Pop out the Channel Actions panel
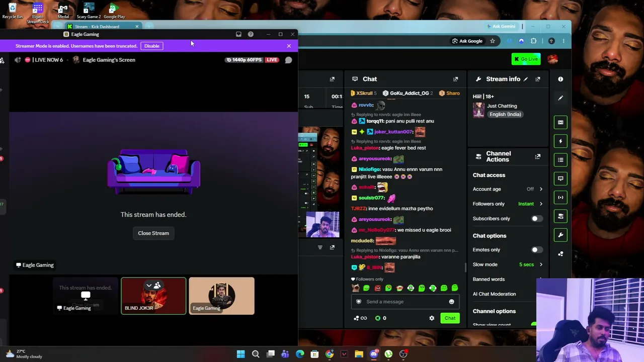The height and width of the screenshot is (362, 644). click(x=538, y=156)
